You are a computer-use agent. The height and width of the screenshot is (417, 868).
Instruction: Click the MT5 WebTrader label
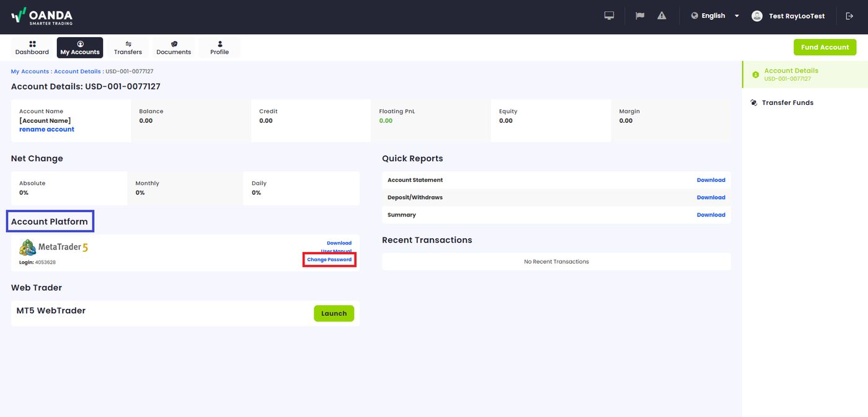[51, 311]
